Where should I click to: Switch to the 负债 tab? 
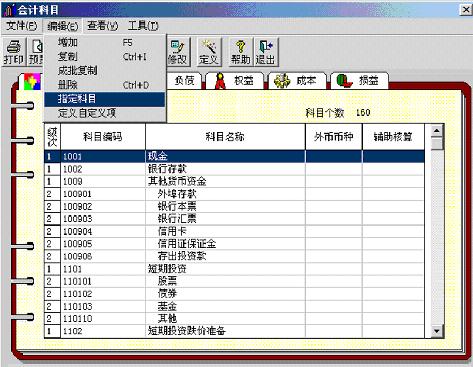[x=184, y=81]
